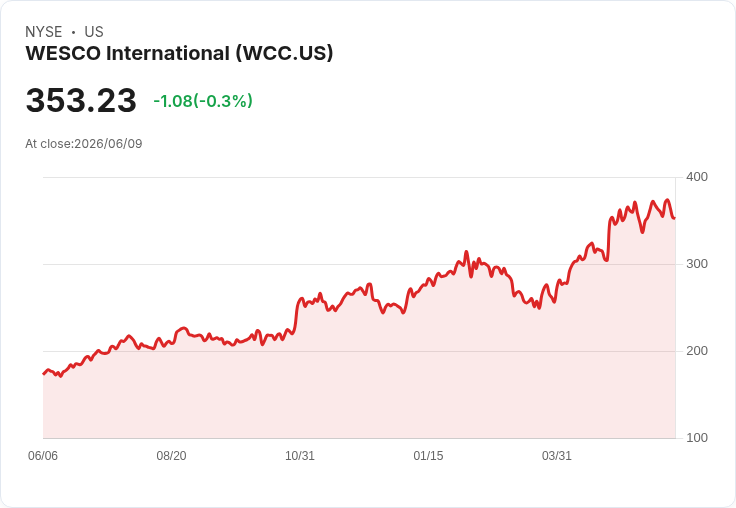Select the 10/31 date axis label

pyautogui.click(x=300, y=456)
